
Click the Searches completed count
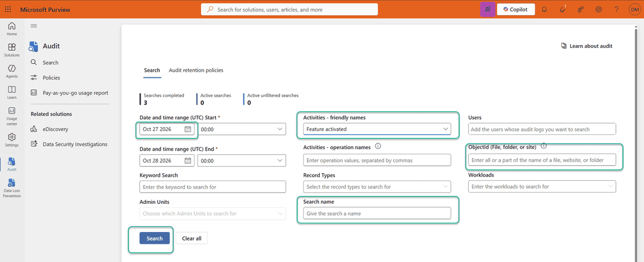[146, 103]
